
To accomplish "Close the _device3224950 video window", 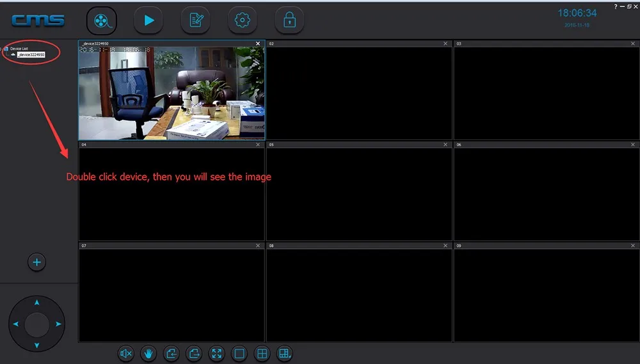I will pos(258,44).
